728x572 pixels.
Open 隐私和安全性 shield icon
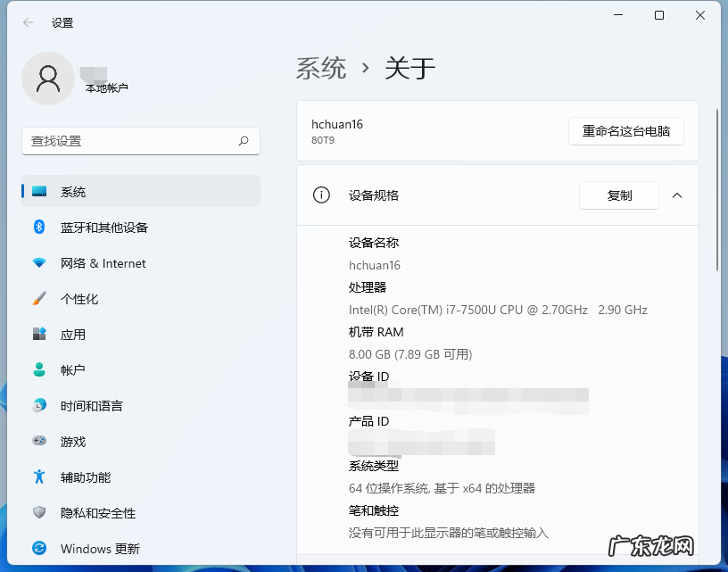(39, 513)
